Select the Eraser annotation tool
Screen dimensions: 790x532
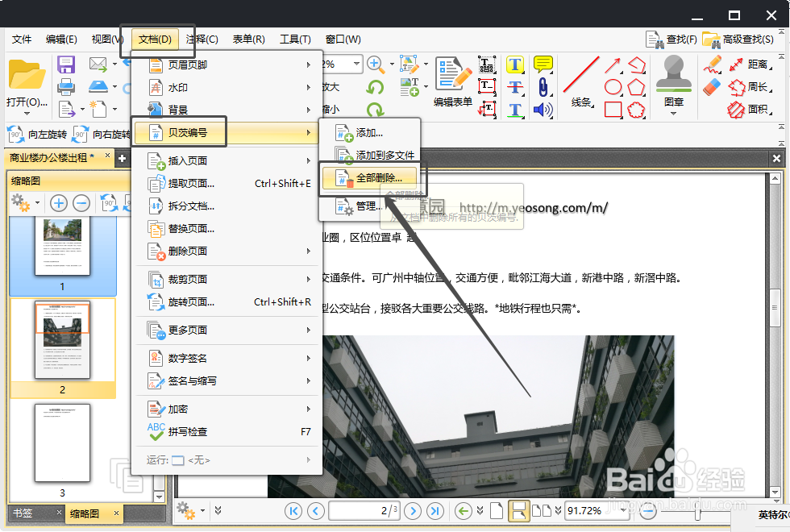coord(712,86)
